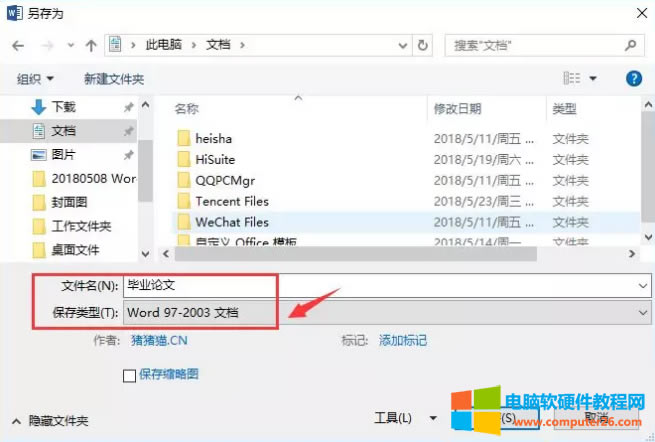Click 隐藏文件夹 to collapse folders
The width and height of the screenshot is (655, 442).
pos(50,421)
